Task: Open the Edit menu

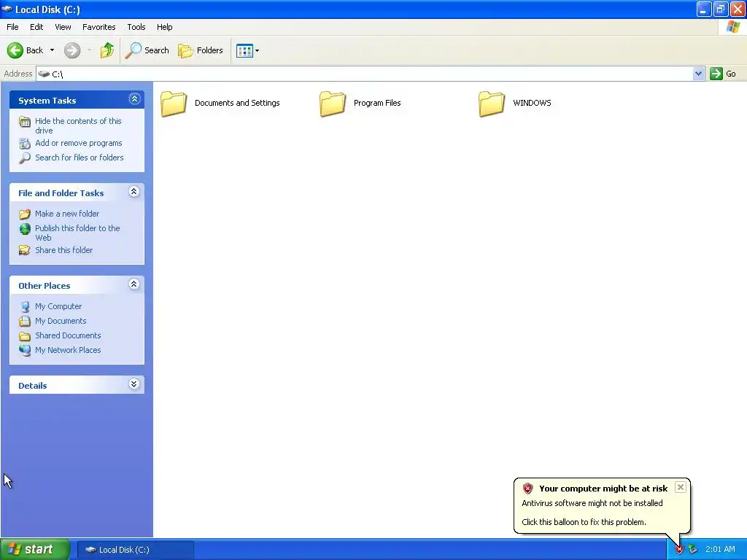Action: [36, 27]
